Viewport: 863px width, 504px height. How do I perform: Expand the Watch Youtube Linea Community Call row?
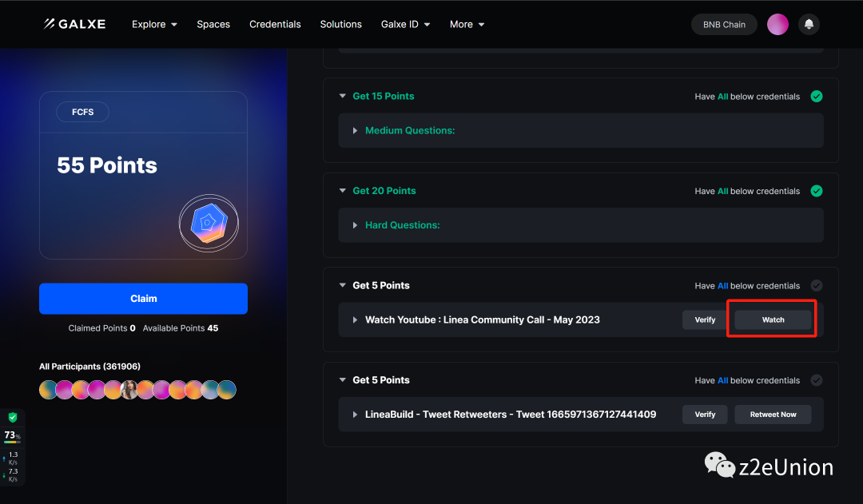pyautogui.click(x=356, y=319)
